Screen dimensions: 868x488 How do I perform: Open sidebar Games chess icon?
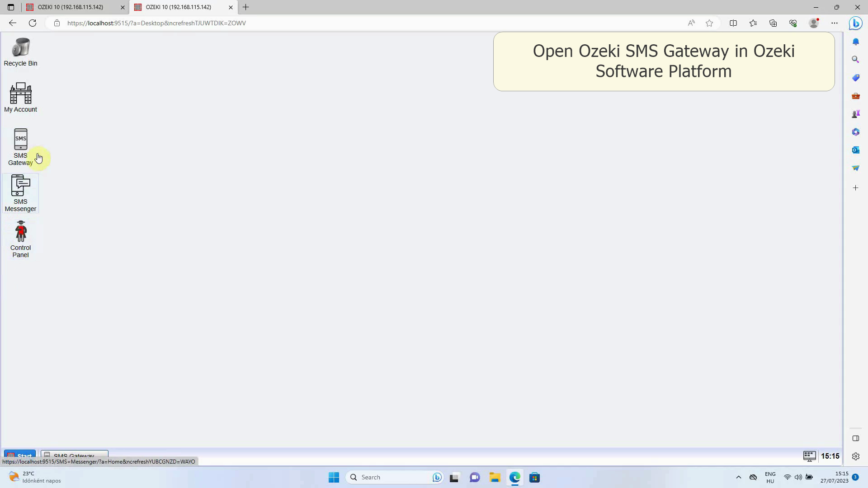(855, 114)
